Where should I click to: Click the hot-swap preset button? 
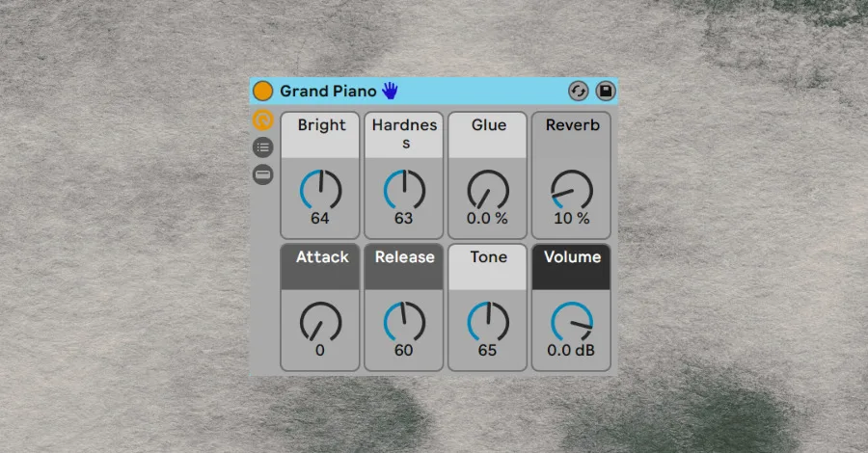pos(579,92)
